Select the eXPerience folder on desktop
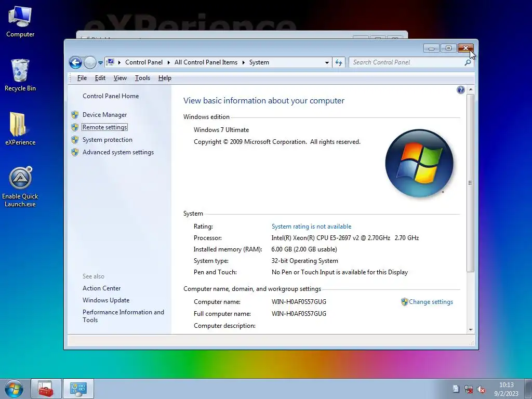The height and width of the screenshot is (399, 532). (x=20, y=129)
